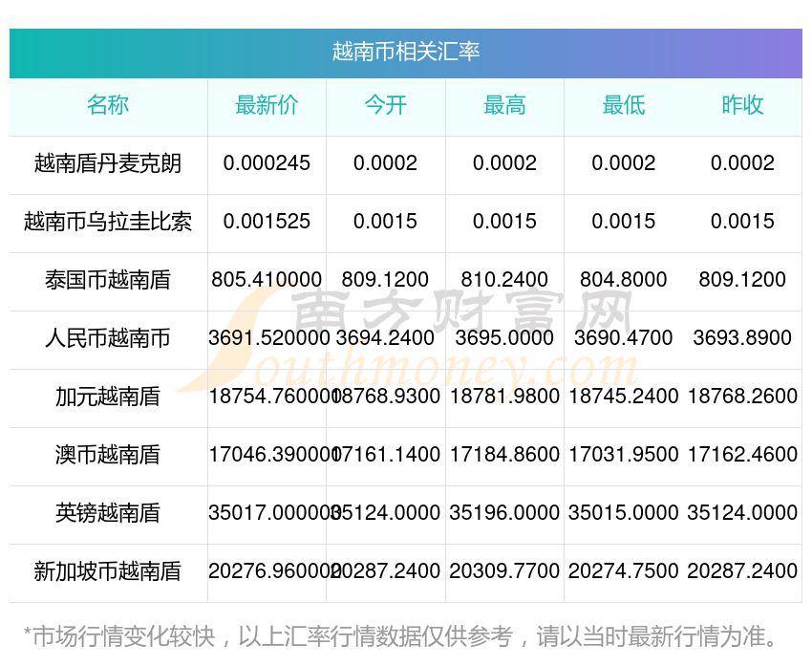Open the 越南币乌拉圭比索 row name
Image resolution: width=812 pixels, height=666 pixels.
[108, 222]
